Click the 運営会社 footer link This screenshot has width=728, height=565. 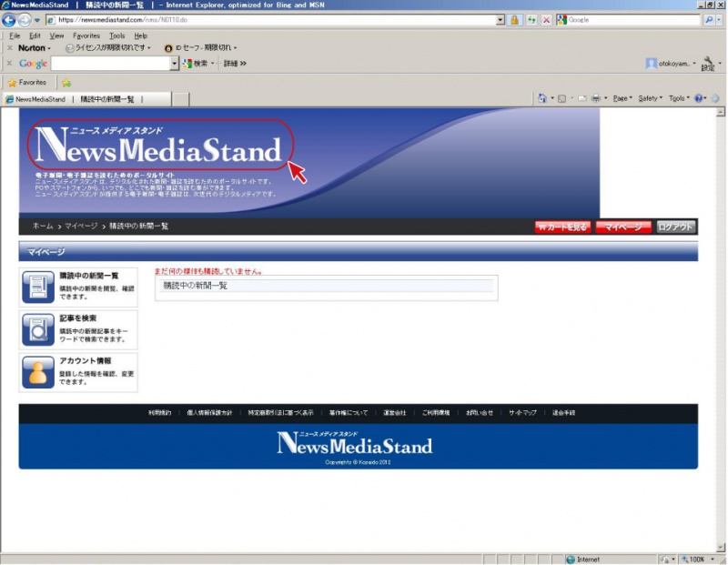click(x=395, y=413)
